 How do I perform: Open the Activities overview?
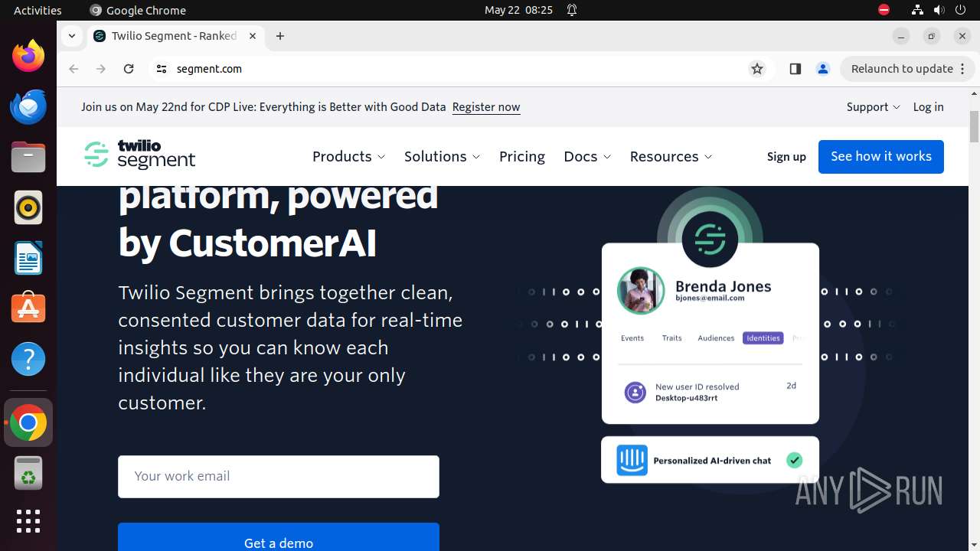(38, 10)
